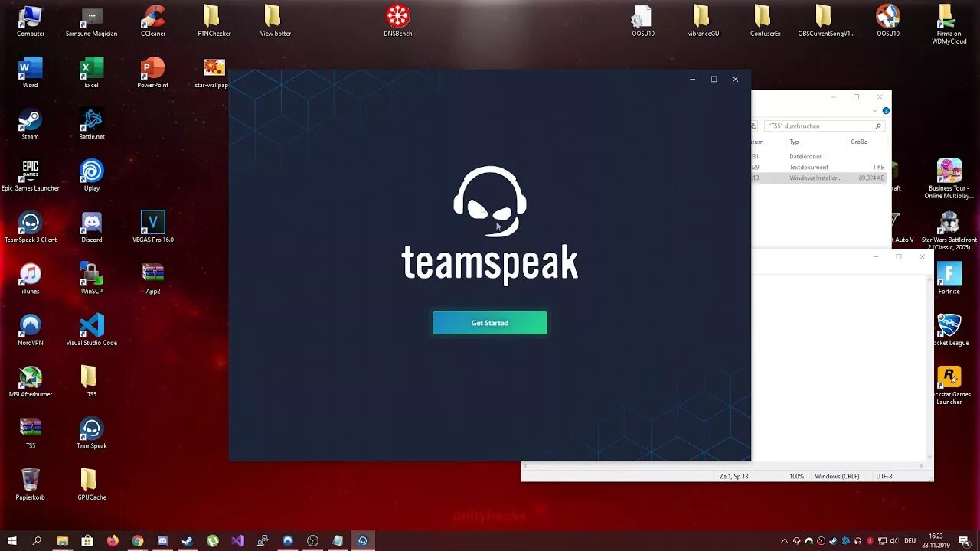Screen dimensions: 980x551
Task: Select the Dateiordner row in Explorer
Action: (820, 156)
